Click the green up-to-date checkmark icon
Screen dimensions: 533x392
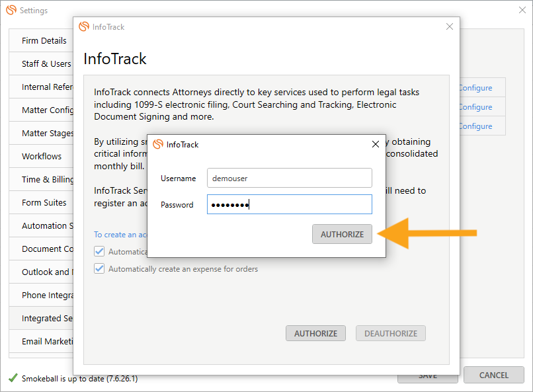[x=13, y=379]
